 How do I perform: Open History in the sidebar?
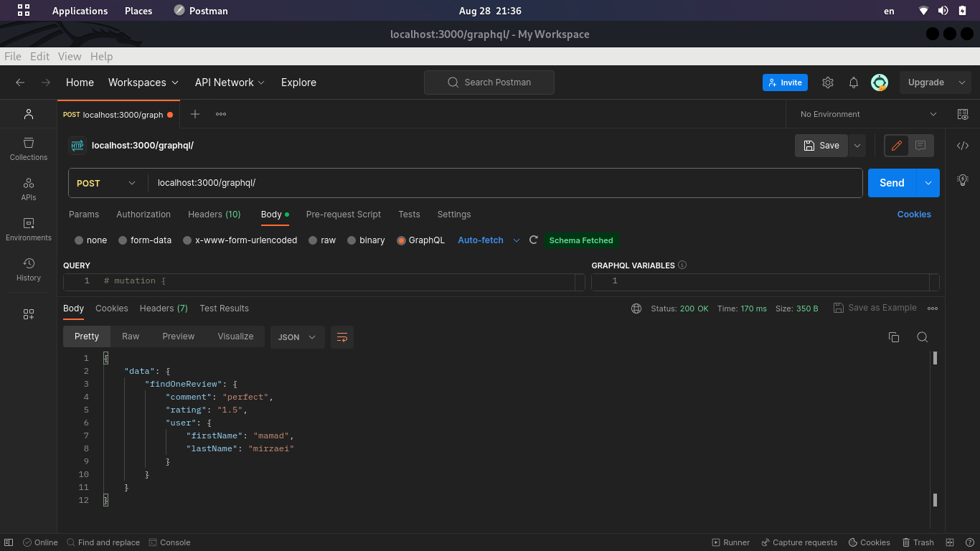tap(29, 269)
